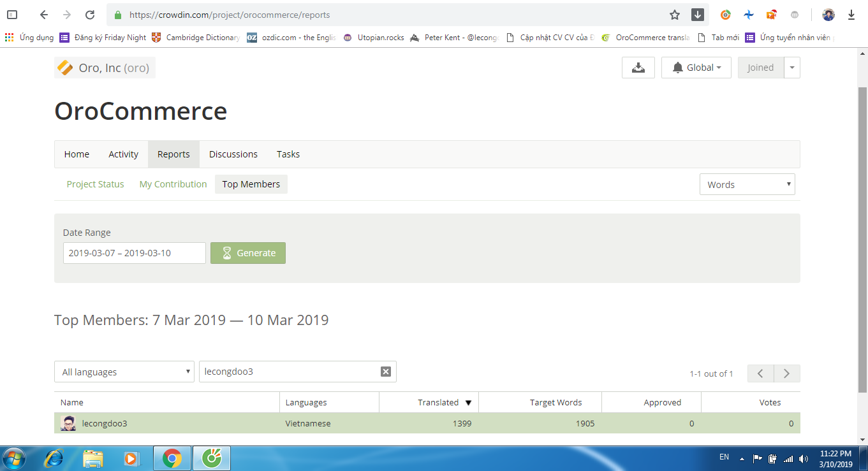Viewport: 868px width, 471px height.
Task: Bookmark this page with the star icon
Action: coord(675,15)
